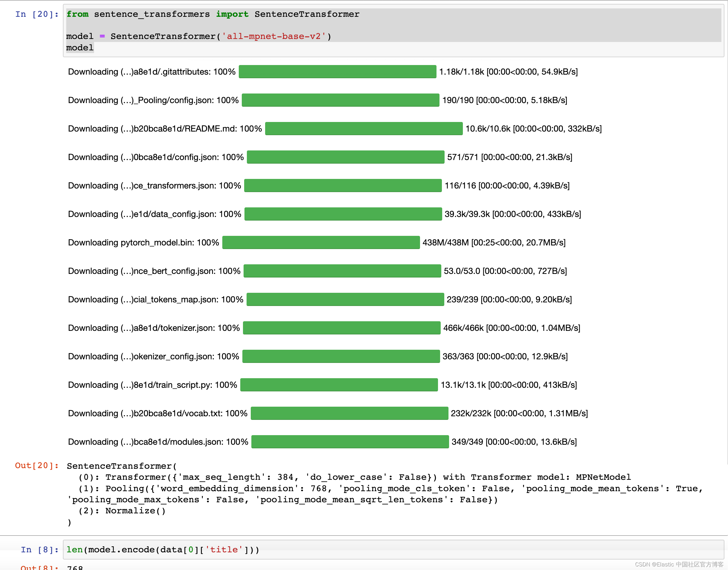Viewport: 728px width, 570px height.
Task: Click the train_script.py download progress bar
Action: click(x=339, y=385)
